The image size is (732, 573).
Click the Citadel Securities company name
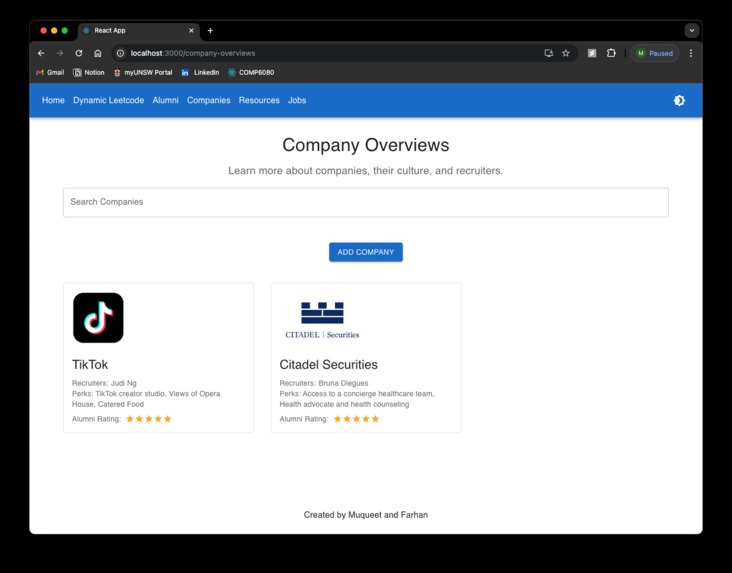coord(328,365)
